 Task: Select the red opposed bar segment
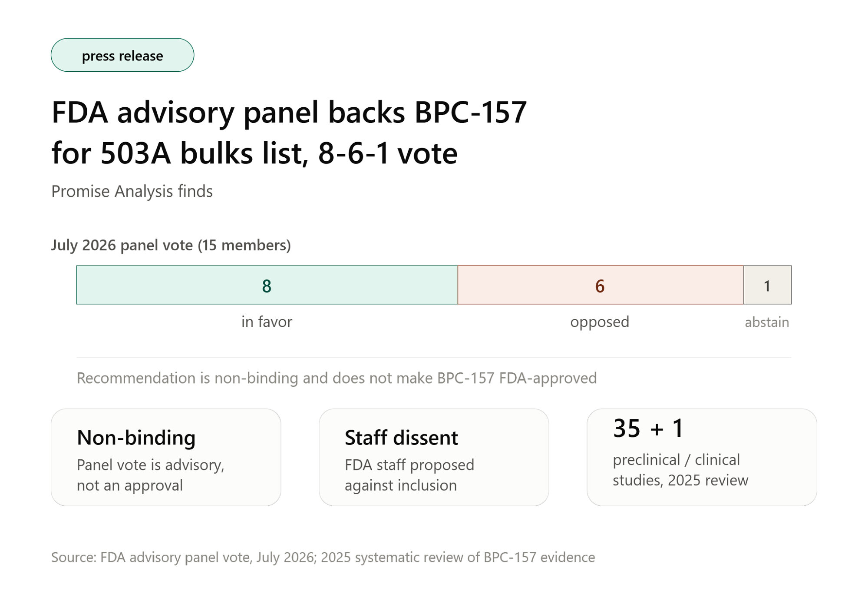coord(601,285)
